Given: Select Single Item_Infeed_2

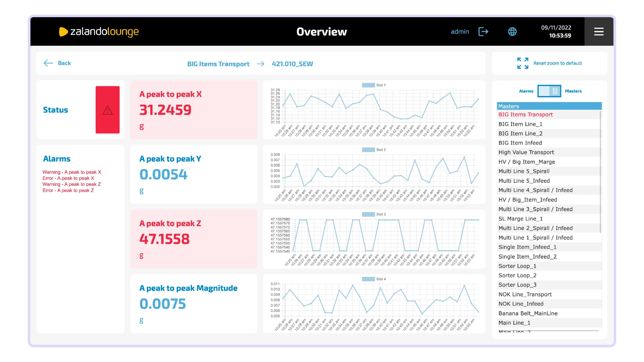Looking at the screenshot, I should click(x=549, y=257).
